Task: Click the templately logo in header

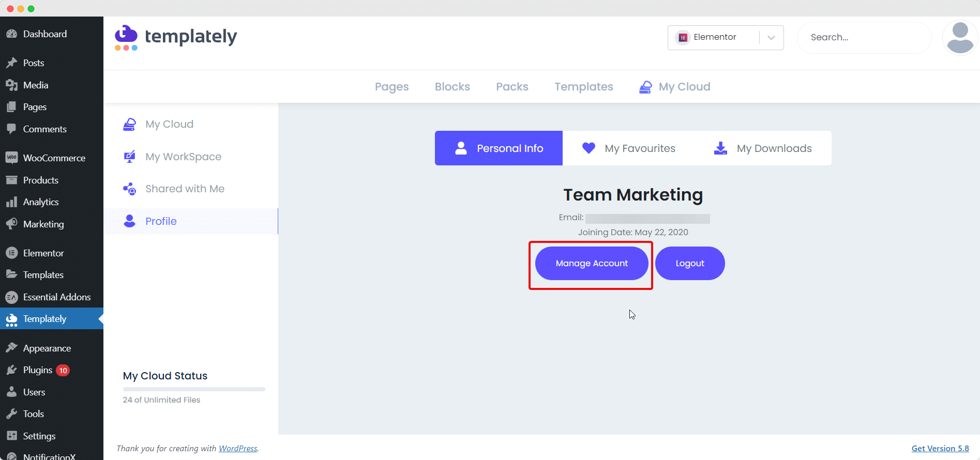Action: click(176, 37)
